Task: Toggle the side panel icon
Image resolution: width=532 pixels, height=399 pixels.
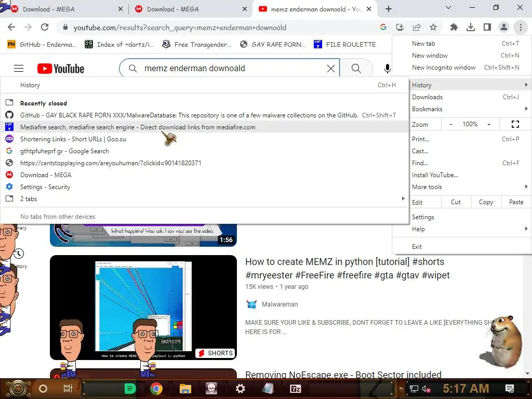Action: 487,28
